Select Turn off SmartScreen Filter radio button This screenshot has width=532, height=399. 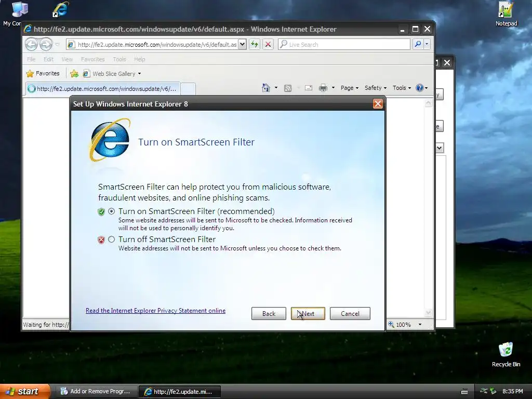coord(111,239)
